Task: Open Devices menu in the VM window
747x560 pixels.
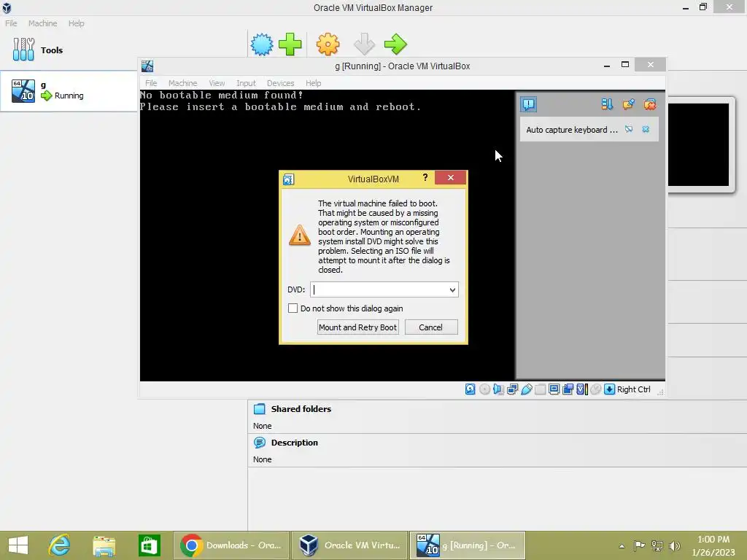Action: click(x=280, y=83)
